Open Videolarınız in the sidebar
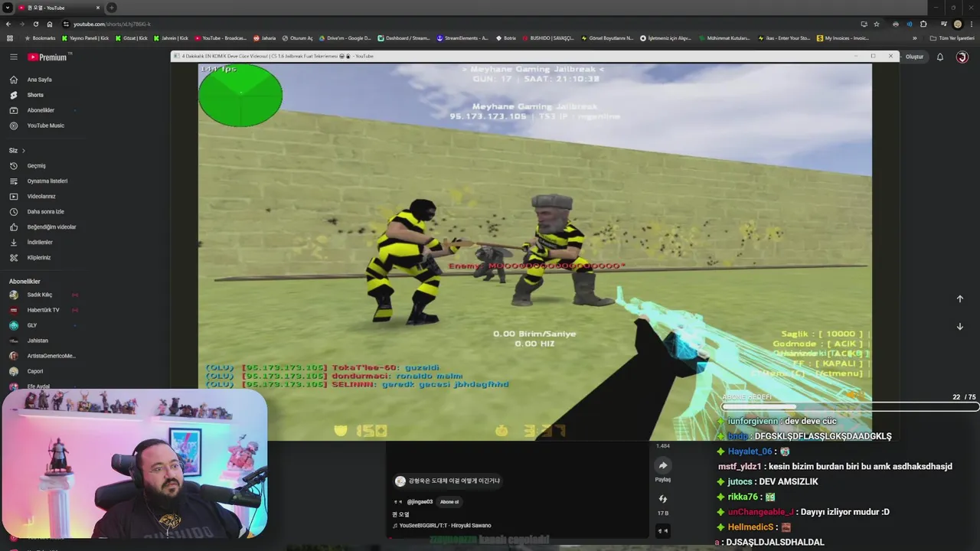Viewport: 980px width, 551px height. tap(41, 197)
